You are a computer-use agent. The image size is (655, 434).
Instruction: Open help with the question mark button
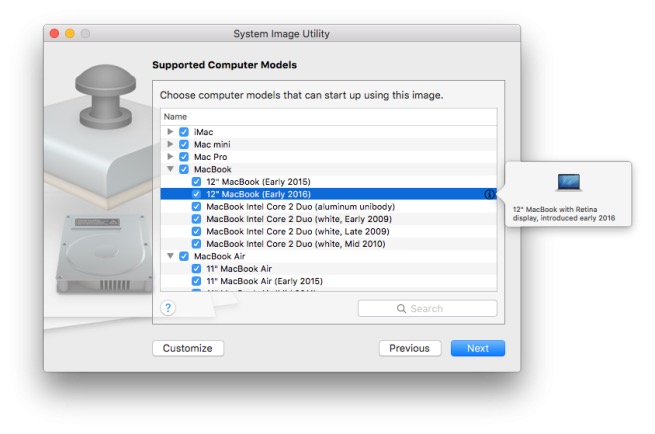[168, 308]
